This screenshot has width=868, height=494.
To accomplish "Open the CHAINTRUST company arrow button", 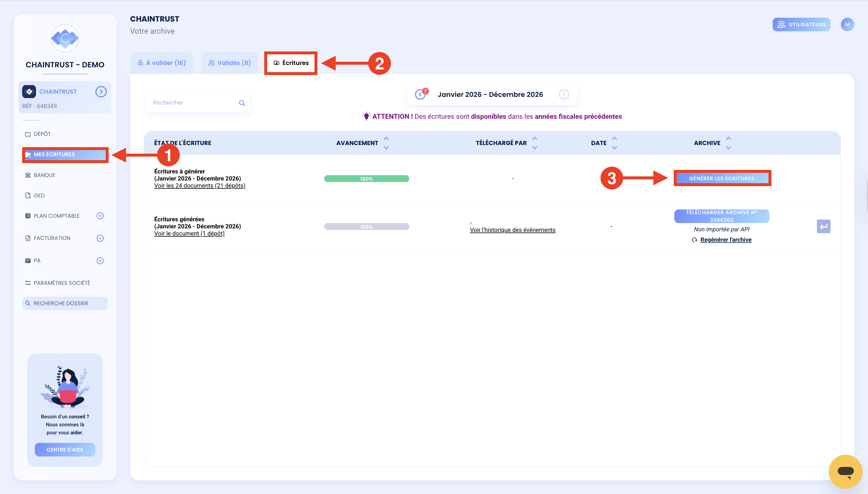I will click(101, 92).
